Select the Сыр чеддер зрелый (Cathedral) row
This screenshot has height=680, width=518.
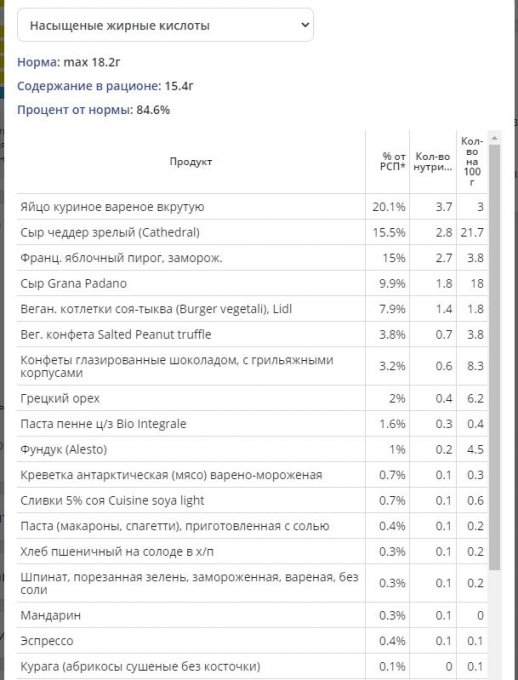point(252,232)
